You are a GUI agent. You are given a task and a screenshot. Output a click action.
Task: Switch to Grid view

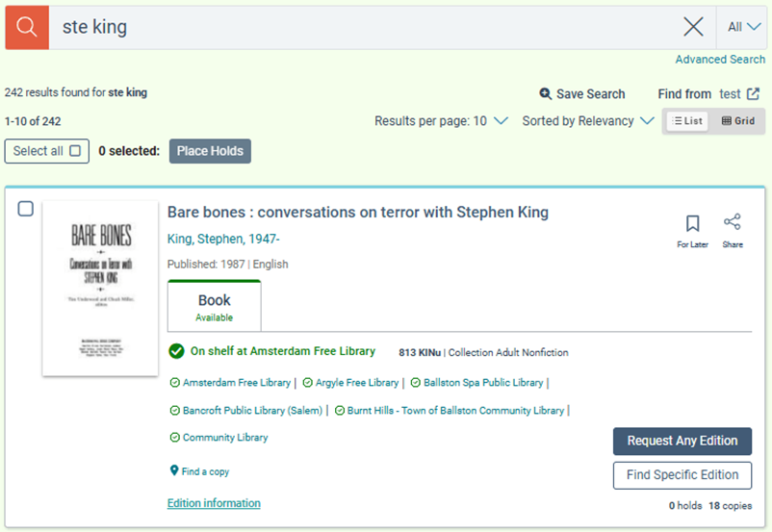[x=738, y=121]
